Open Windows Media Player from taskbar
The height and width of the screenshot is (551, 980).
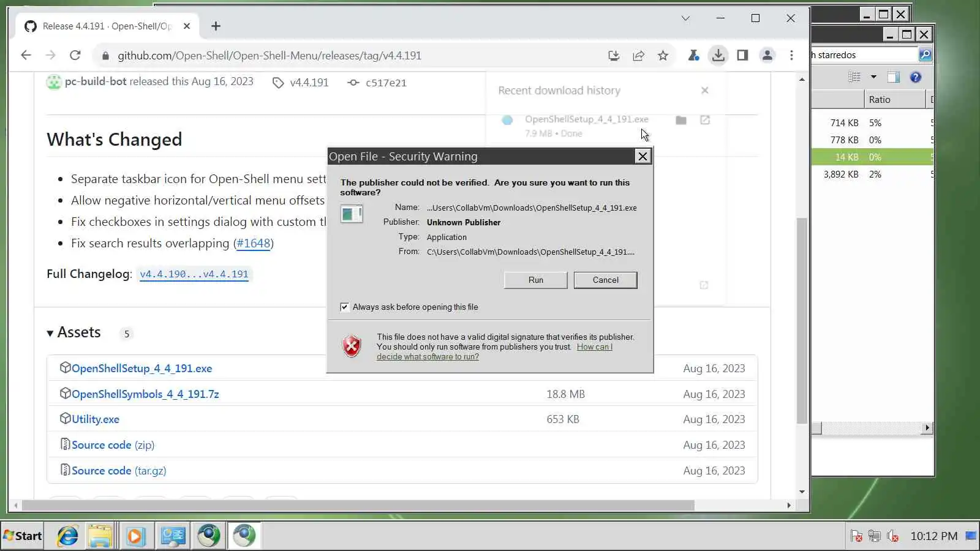(135, 536)
